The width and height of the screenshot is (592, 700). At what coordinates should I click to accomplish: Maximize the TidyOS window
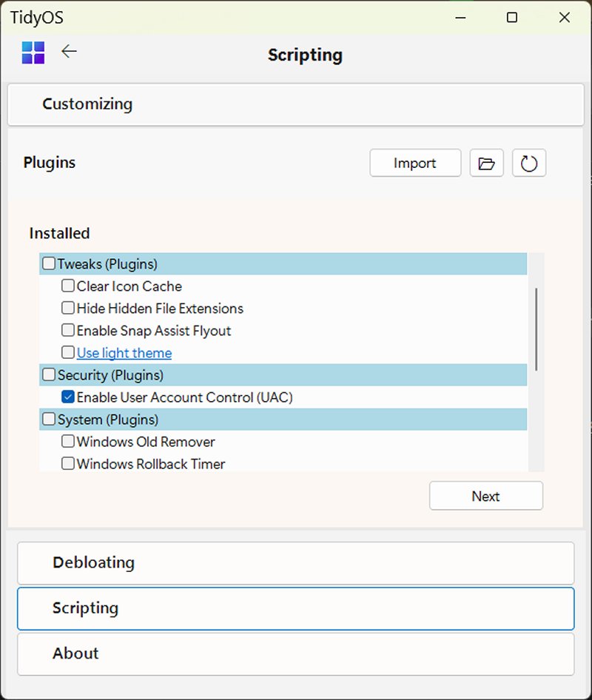[x=511, y=18]
